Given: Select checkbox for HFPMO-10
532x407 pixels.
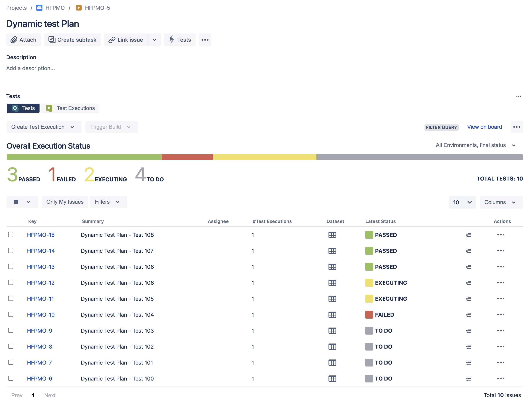Looking at the screenshot, I should (x=11, y=314).
